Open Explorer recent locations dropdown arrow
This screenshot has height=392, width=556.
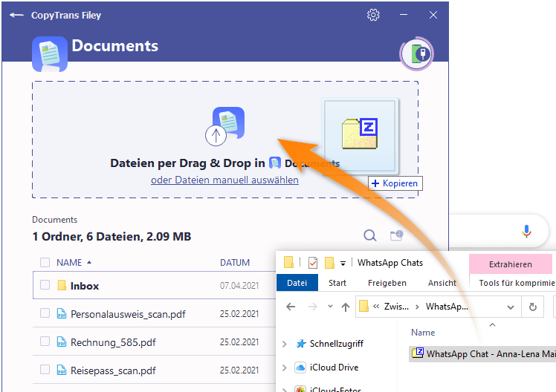tap(330, 307)
